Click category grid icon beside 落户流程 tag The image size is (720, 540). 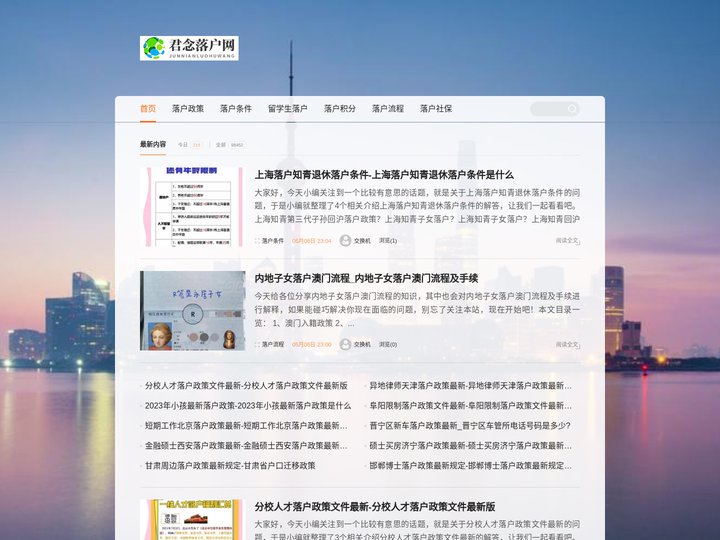257,344
